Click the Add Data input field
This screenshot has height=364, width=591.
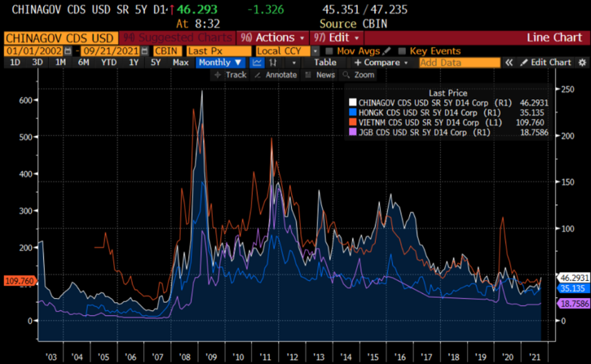(x=457, y=63)
